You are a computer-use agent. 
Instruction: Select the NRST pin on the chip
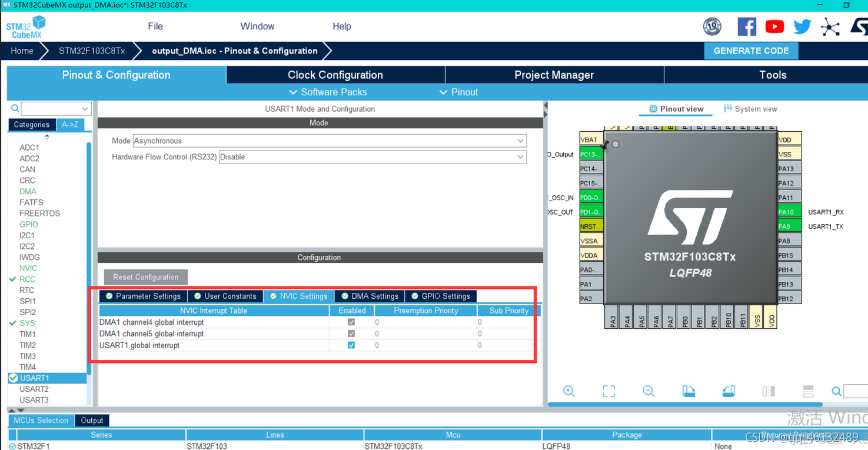pyautogui.click(x=591, y=226)
